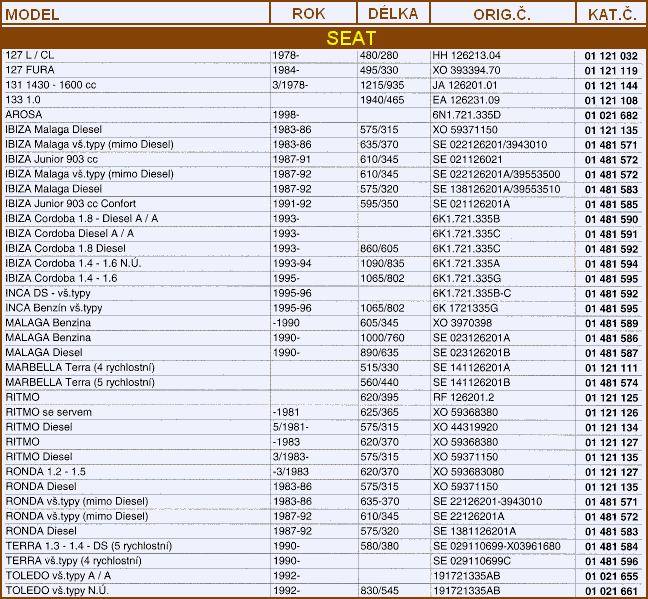This screenshot has height=599, width=648.
Task: Select 'INCA DS - vš.typy' model cell
Action: pyautogui.click(x=48, y=294)
